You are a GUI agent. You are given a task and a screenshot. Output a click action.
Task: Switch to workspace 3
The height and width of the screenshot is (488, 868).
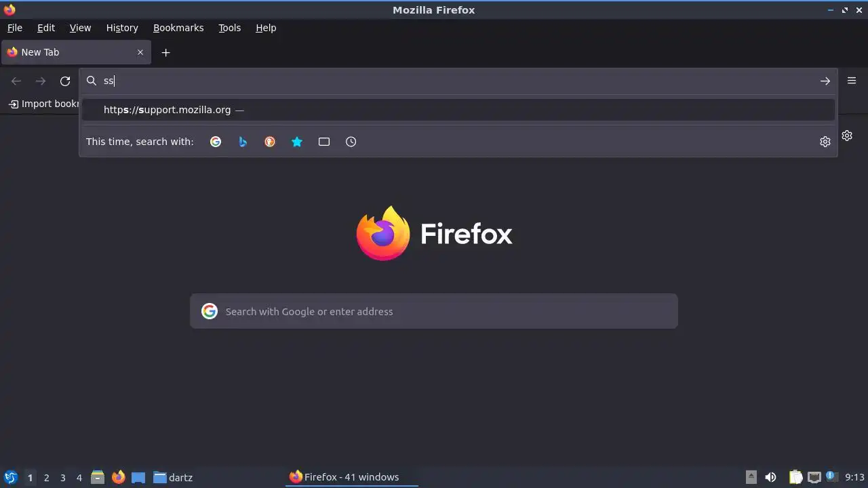click(x=62, y=477)
